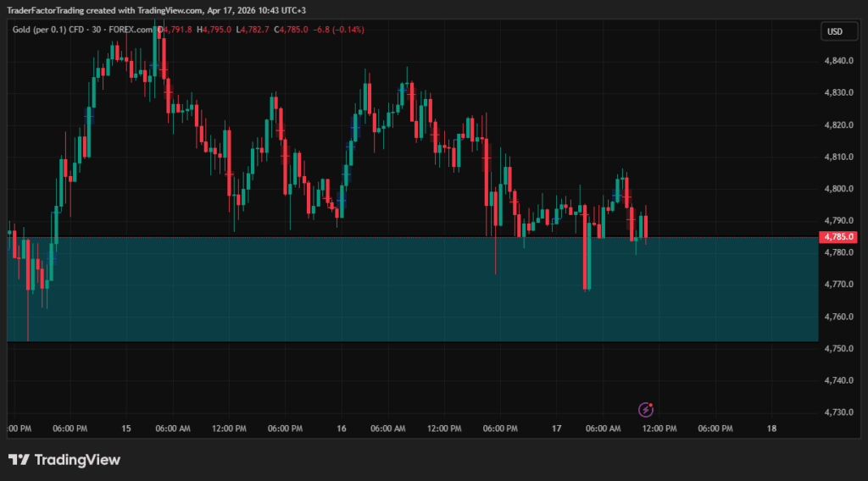Click the 4,750.0 price axis label
This screenshot has height=481, width=868.
(x=838, y=349)
